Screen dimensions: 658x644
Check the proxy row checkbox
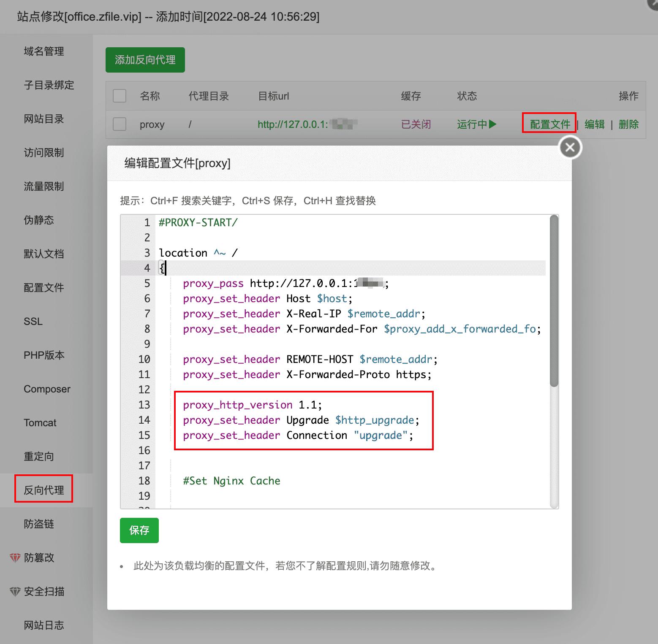point(120,124)
